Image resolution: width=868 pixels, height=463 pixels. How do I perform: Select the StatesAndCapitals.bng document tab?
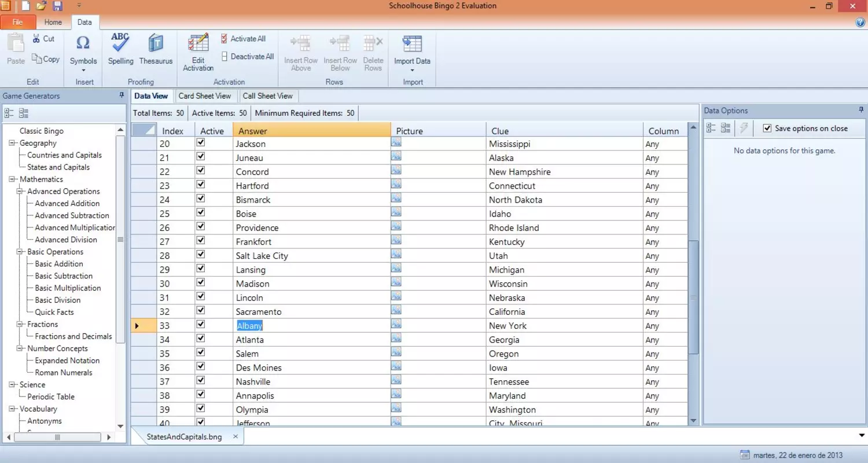184,437
